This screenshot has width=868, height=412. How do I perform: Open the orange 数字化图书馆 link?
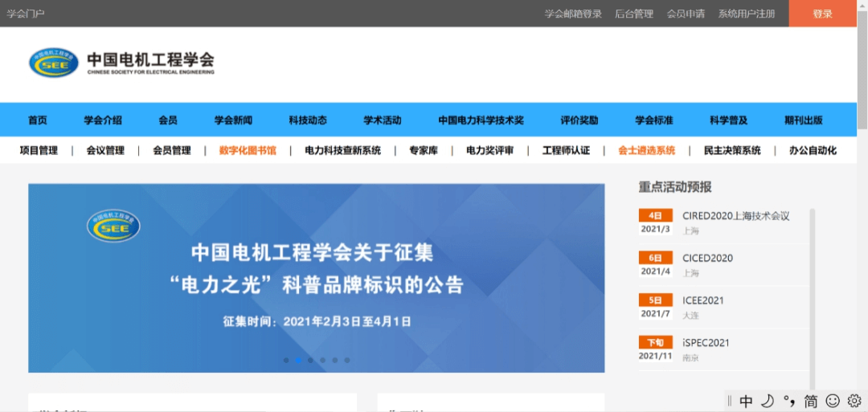point(248,150)
